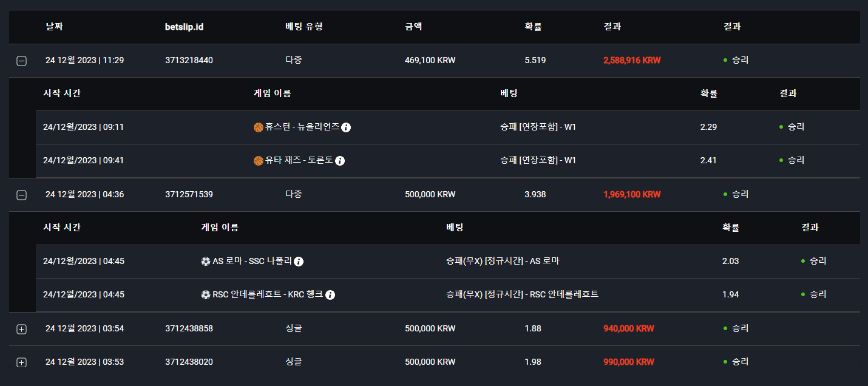Click the 날짜 column header
This screenshot has height=386, width=868.
coord(54,27)
